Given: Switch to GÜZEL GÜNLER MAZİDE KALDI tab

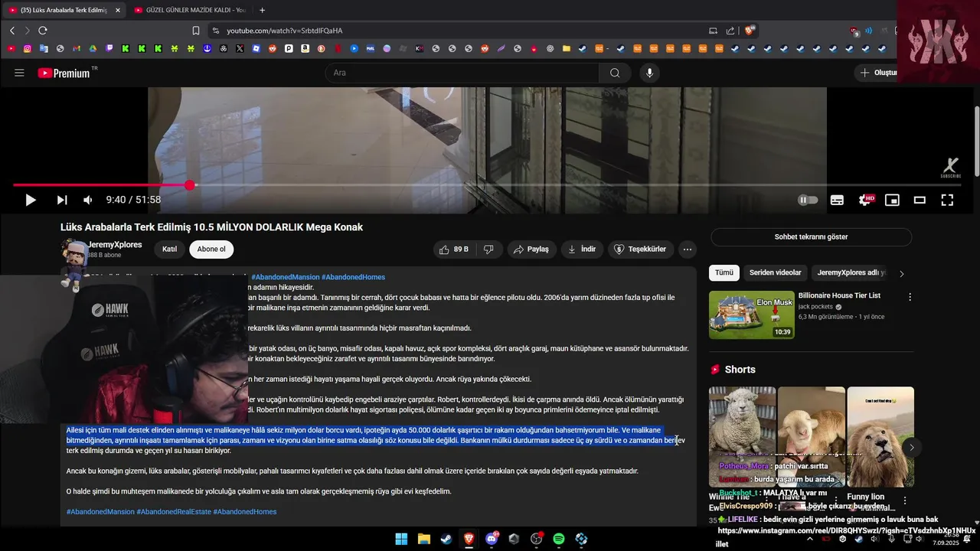Looking at the screenshot, I should (189, 10).
